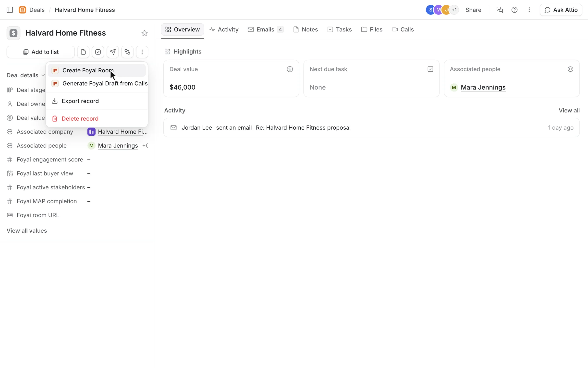Click the workspace member avatars group
The height and width of the screenshot is (368, 588).
point(442,10)
